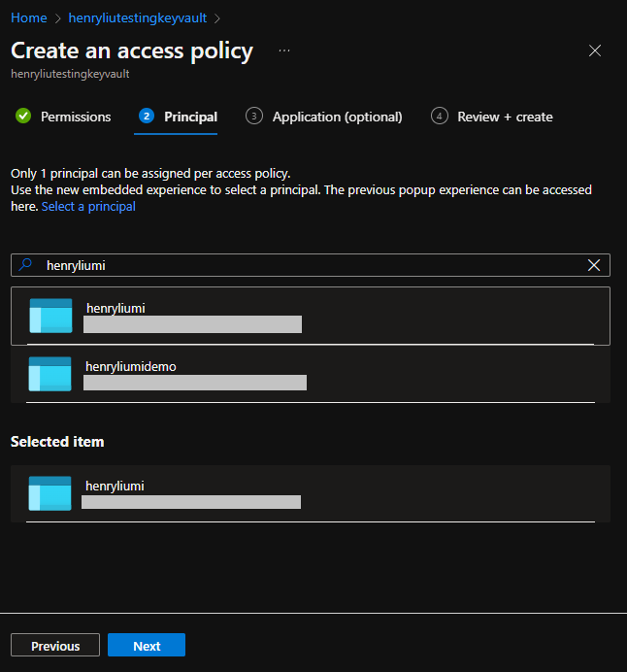Click the search magnifier icon

25,265
